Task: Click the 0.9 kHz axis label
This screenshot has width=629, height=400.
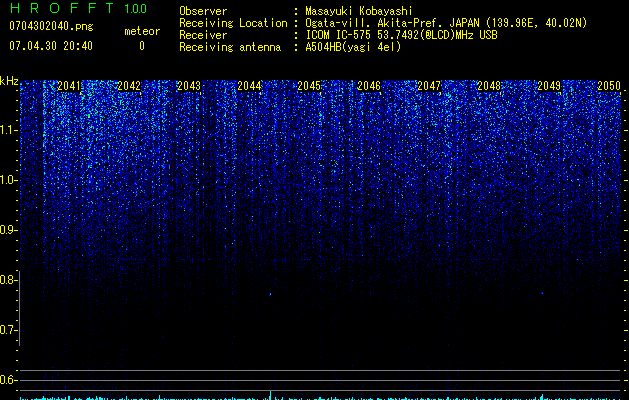Action: 9,230
